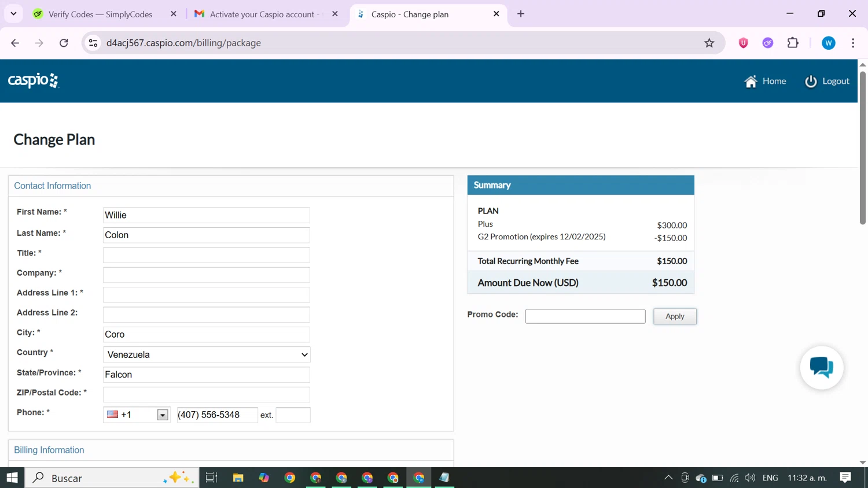Open the uBlock shield extension
This screenshot has height=488, width=868.
(744, 43)
